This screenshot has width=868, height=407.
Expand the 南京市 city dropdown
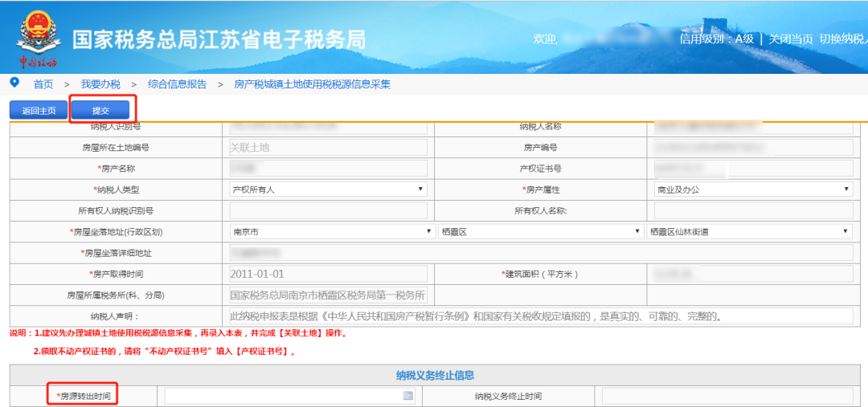coord(332,231)
